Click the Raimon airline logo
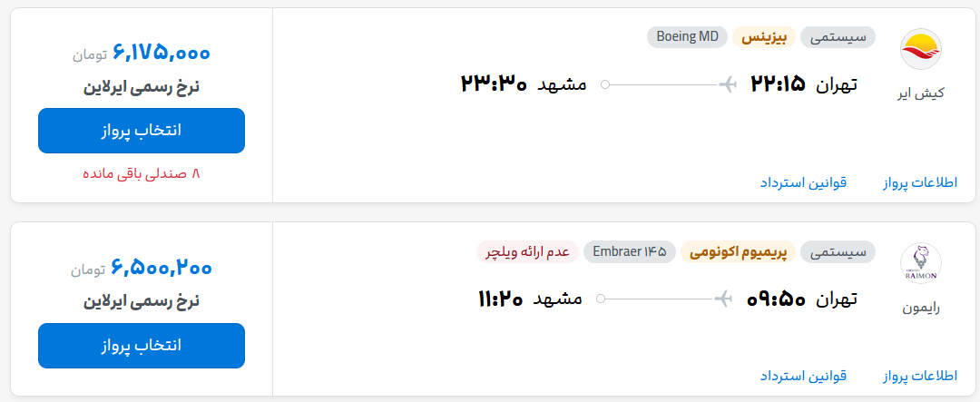 [x=921, y=263]
